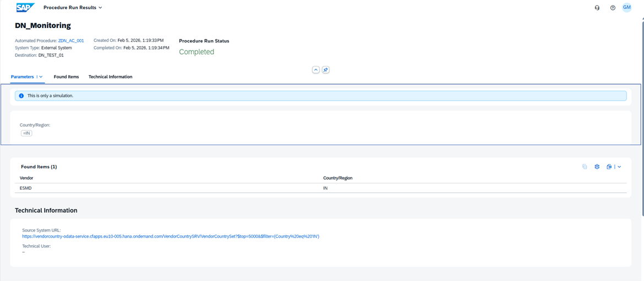Viewport: 644px width, 281px height.
Task: Collapse the header with the up chevron
Action: click(315, 70)
